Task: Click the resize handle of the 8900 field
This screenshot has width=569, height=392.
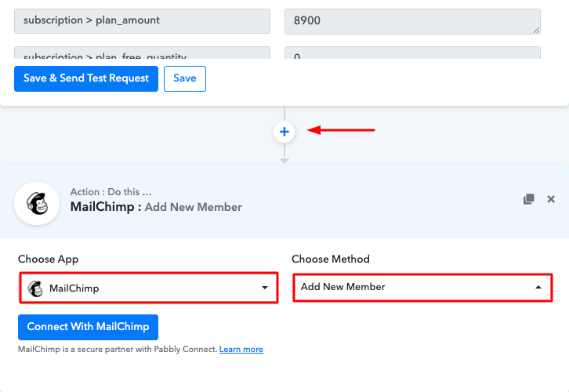Action: pyautogui.click(x=536, y=31)
